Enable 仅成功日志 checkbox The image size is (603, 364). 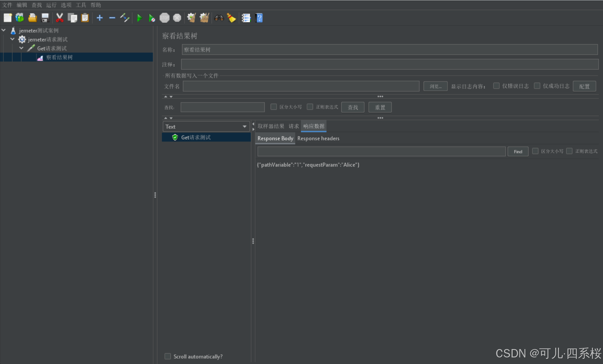point(537,86)
